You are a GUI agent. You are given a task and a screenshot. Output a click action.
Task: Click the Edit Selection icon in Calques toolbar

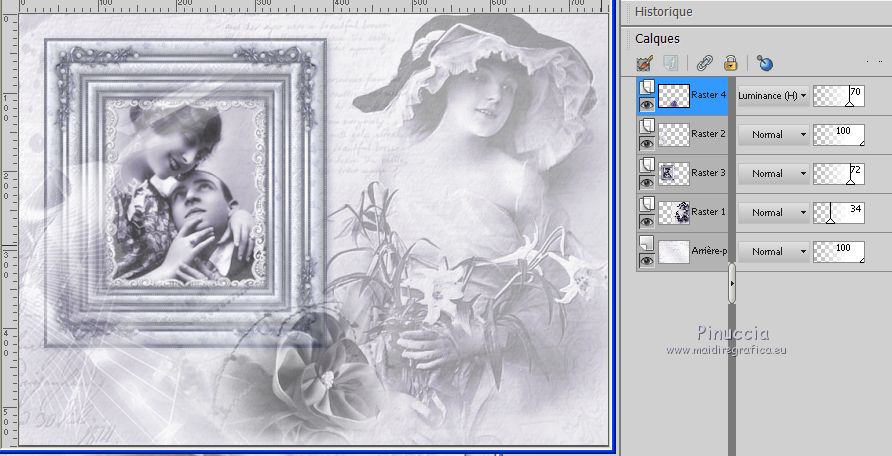(x=645, y=63)
